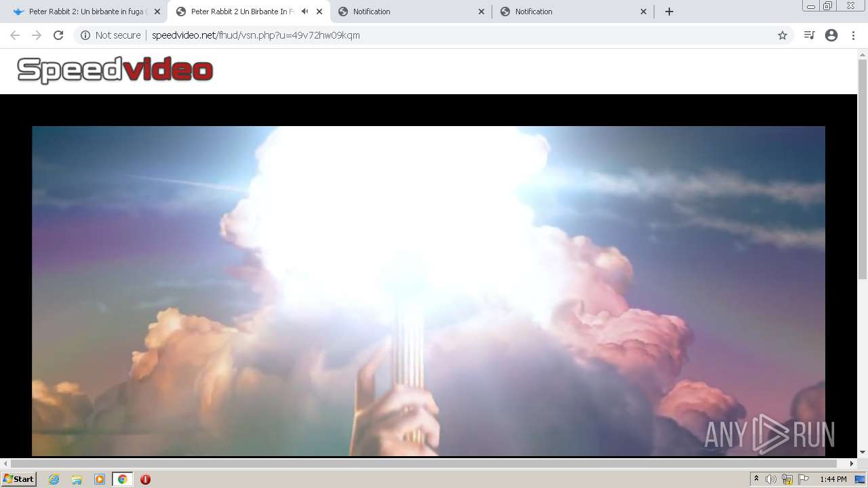Minimize the Chrome window
Screen dimensions: 868x488
coord(811,6)
